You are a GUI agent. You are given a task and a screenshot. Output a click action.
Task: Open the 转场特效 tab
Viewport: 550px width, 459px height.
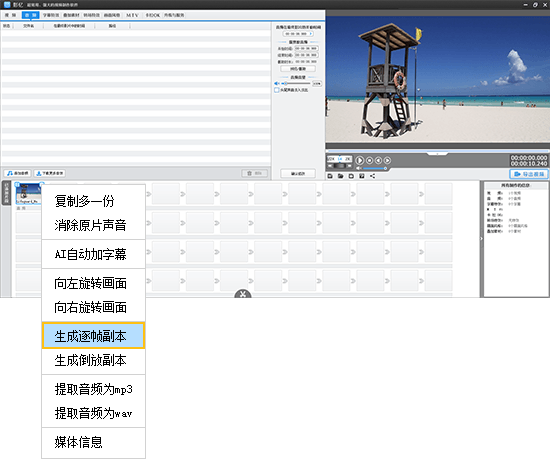click(92, 15)
